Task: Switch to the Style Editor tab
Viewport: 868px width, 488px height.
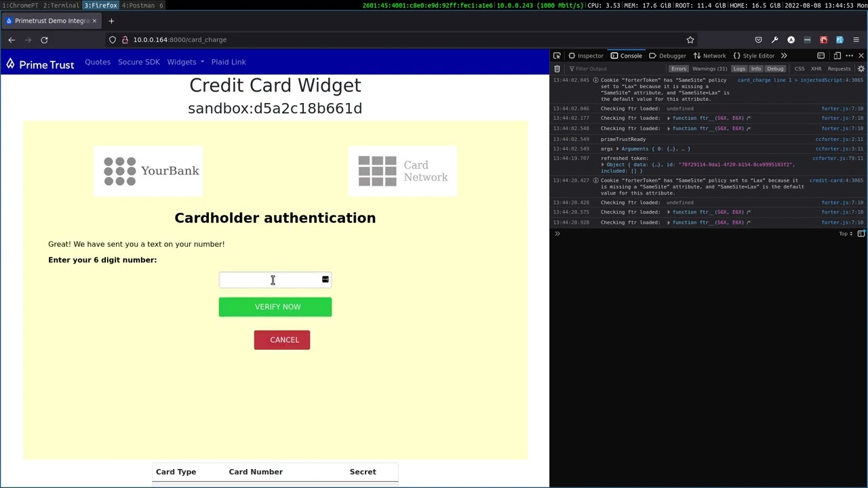Action: coord(754,56)
